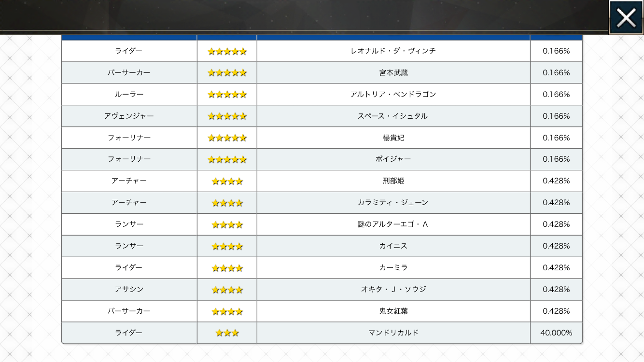Screen dimensions: 644x362
Task: Click the star rating in 宮本武蔵 row
Action: tap(227, 73)
